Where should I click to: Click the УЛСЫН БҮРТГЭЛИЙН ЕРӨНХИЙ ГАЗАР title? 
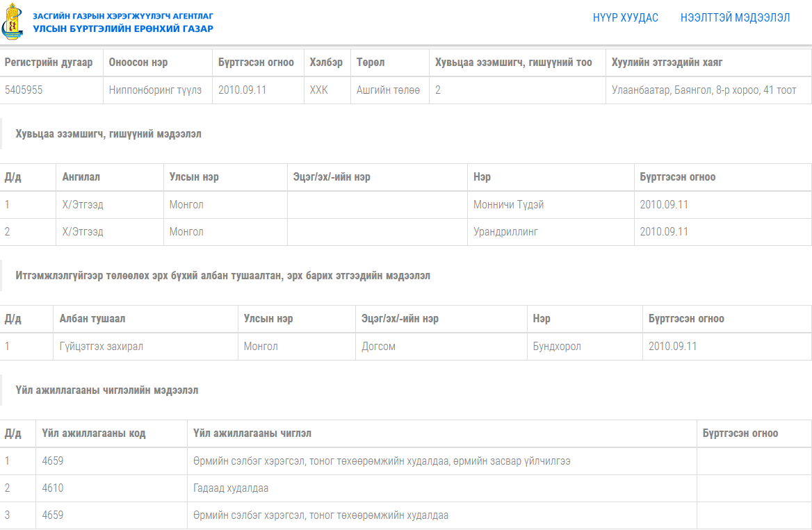[123, 28]
